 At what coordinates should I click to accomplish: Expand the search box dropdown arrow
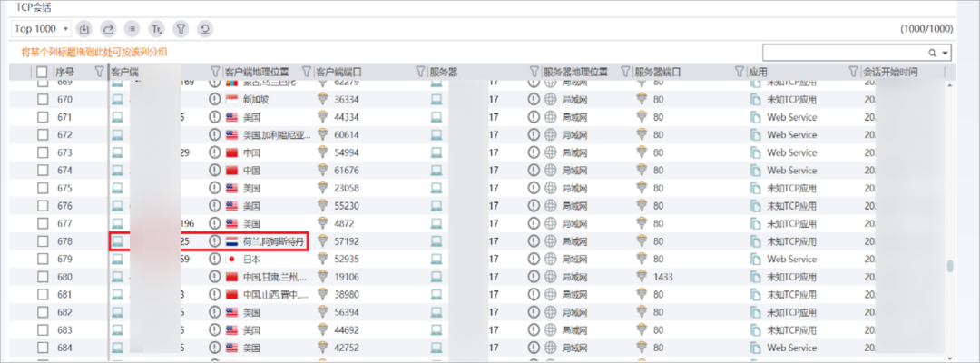coord(945,54)
